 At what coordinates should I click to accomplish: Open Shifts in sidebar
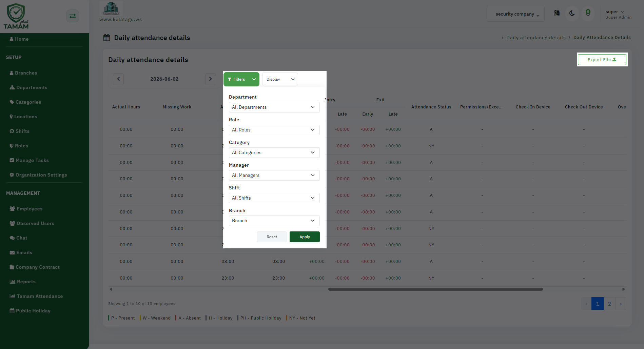20,131
